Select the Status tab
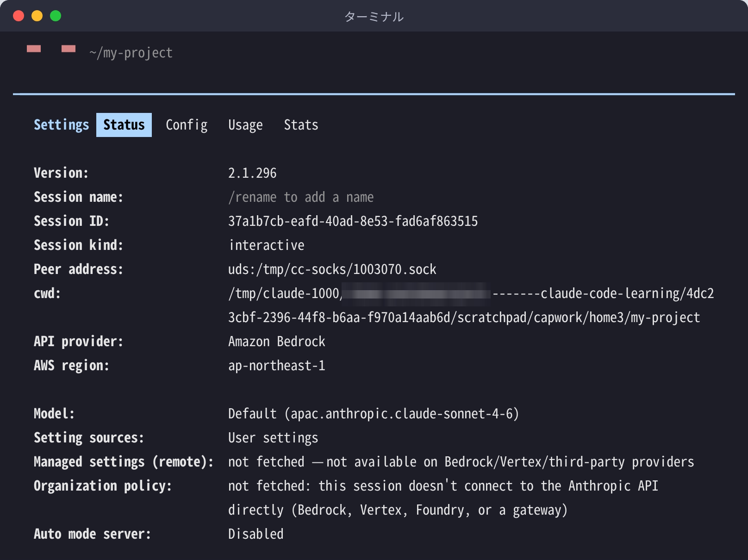The width and height of the screenshot is (748, 560). (124, 125)
